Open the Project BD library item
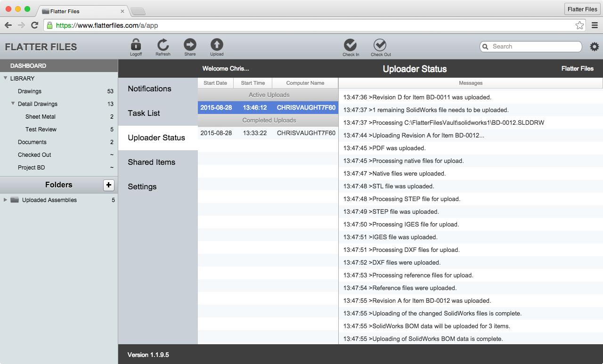This screenshot has height=364, width=603. (59, 167)
